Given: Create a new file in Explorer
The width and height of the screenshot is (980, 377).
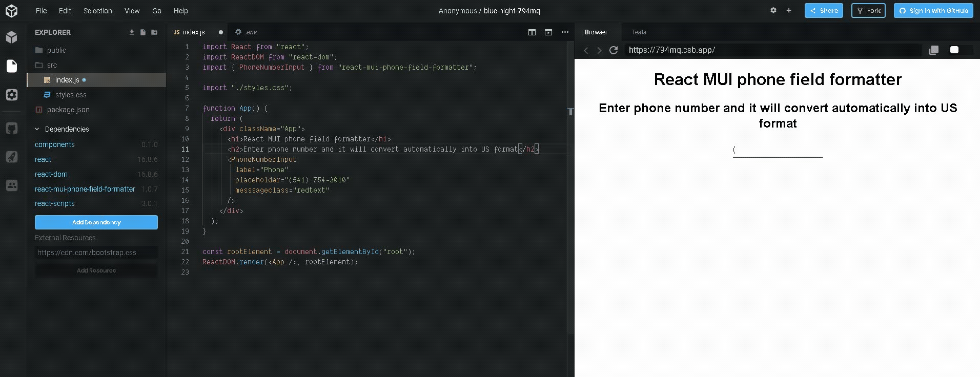Looking at the screenshot, I should point(143,32).
